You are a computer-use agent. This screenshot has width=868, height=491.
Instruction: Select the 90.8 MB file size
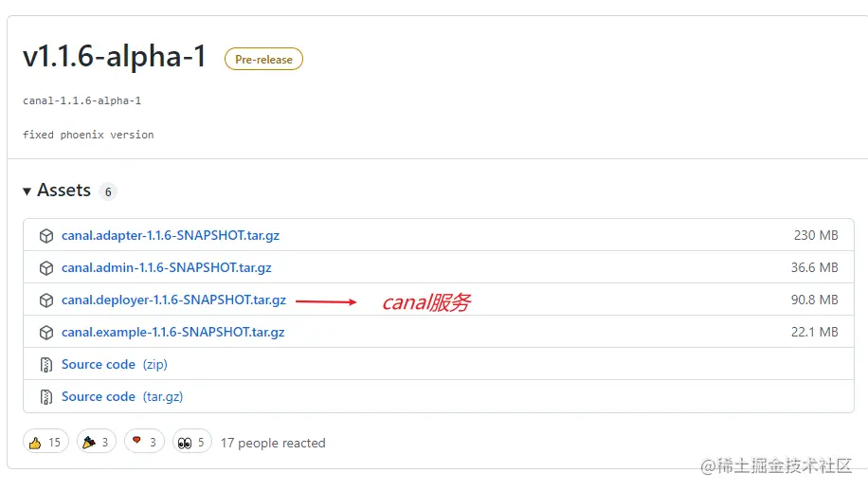[x=814, y=300]
